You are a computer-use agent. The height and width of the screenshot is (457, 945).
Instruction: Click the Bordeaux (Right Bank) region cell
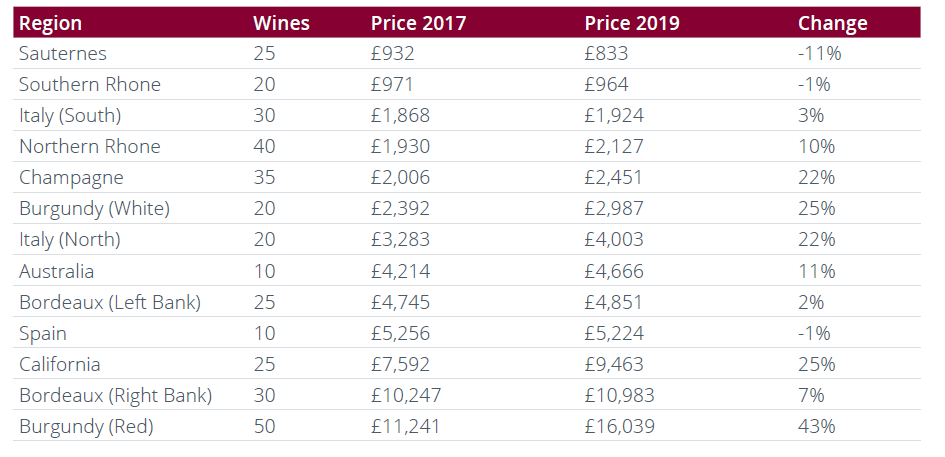click(116, 396)
